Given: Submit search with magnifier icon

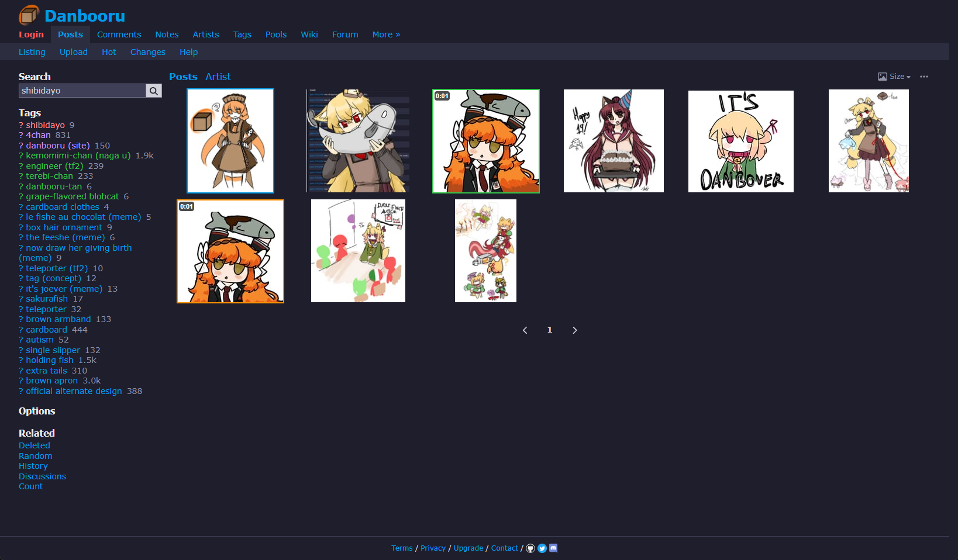Looking at the screenshot, I should pyautogui.click(x=154, y=91).
